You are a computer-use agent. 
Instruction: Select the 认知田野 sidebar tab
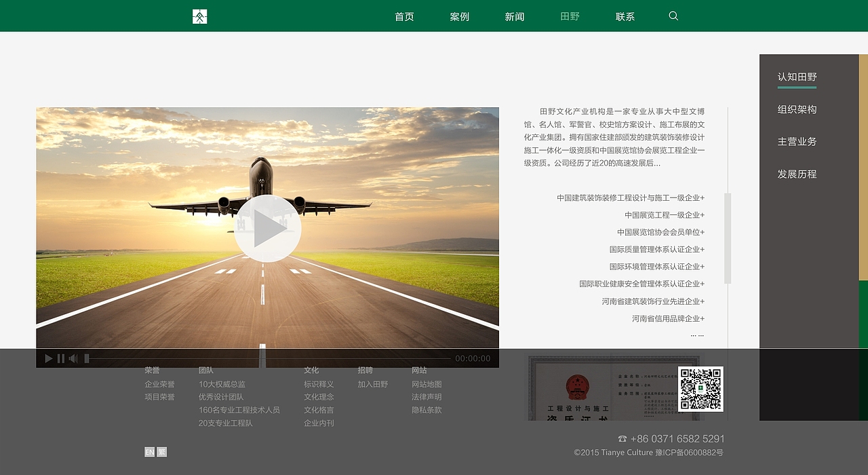(x=797, y=77)
